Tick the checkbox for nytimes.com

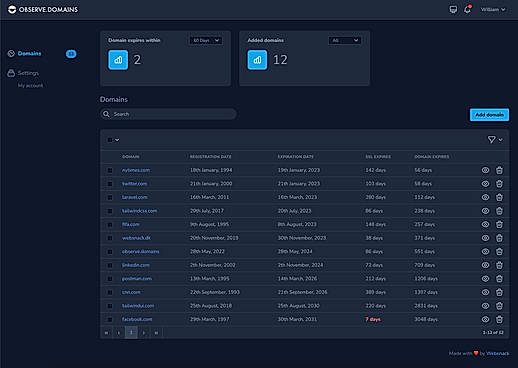tap(110, 170)
